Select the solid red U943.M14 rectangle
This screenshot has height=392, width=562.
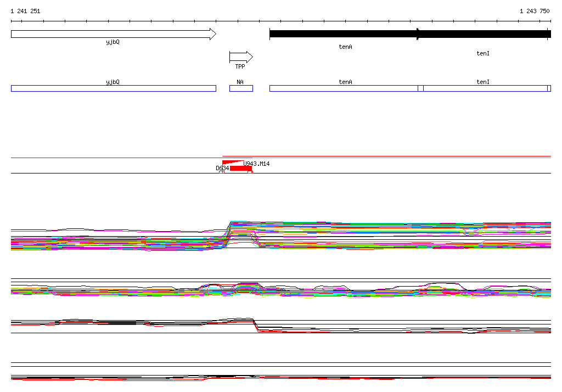pyautogui.click(x=241, y=168)
